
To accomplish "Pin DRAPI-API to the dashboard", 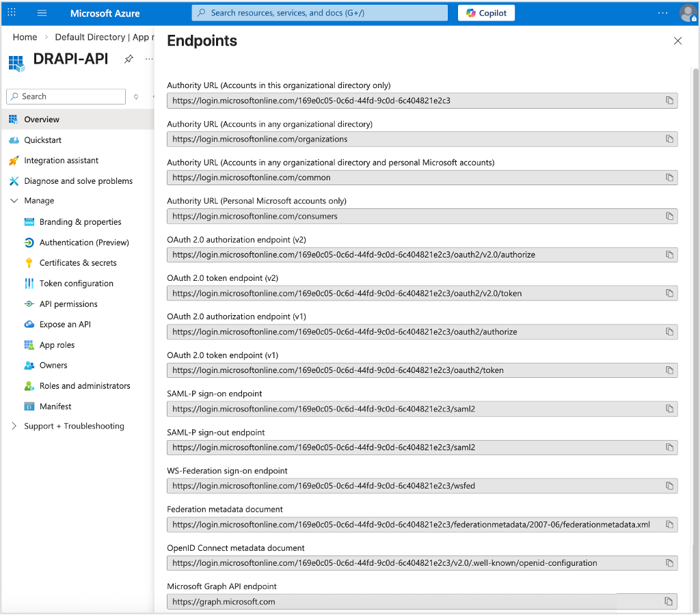I will (129, 59).
